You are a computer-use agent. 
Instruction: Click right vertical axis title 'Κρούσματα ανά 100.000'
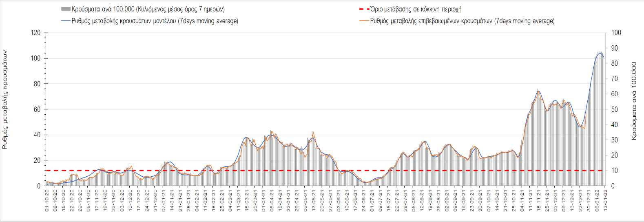click(x=634, y=101)
